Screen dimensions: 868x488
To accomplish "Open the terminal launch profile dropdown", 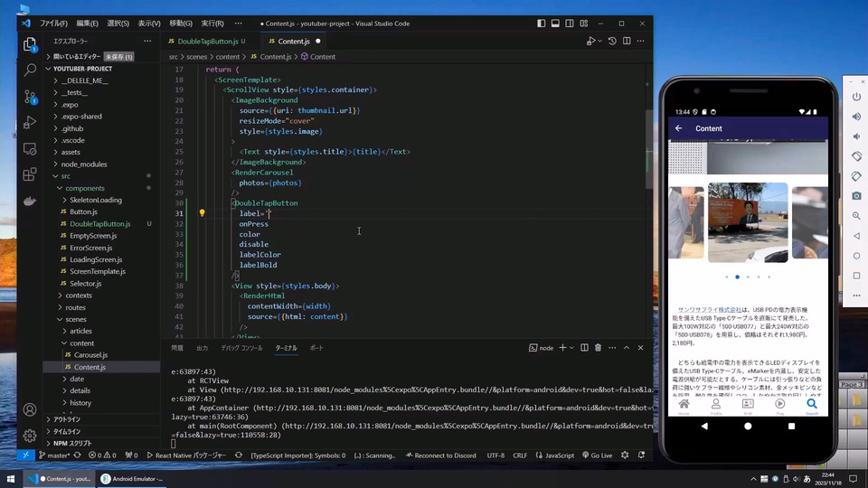I will 571,347.
